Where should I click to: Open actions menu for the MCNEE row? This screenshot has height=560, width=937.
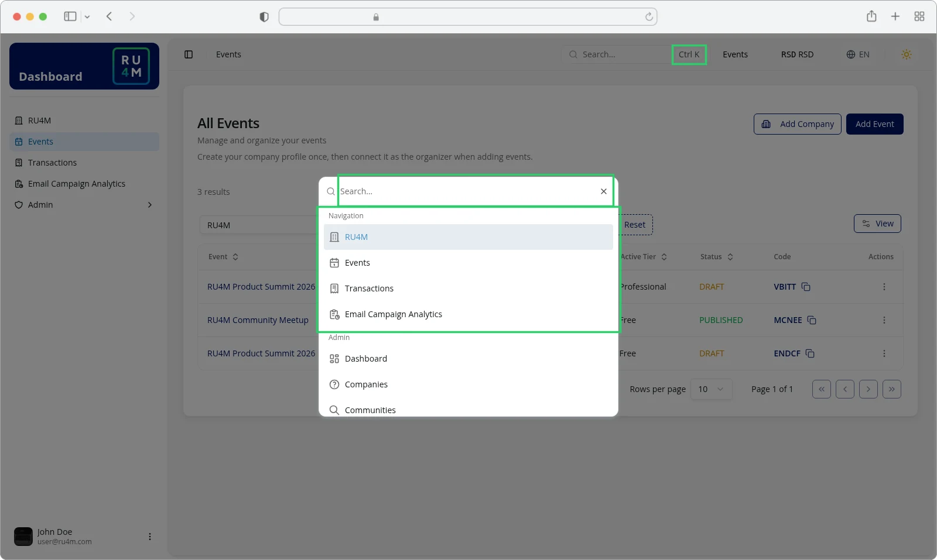pos(884,320)
